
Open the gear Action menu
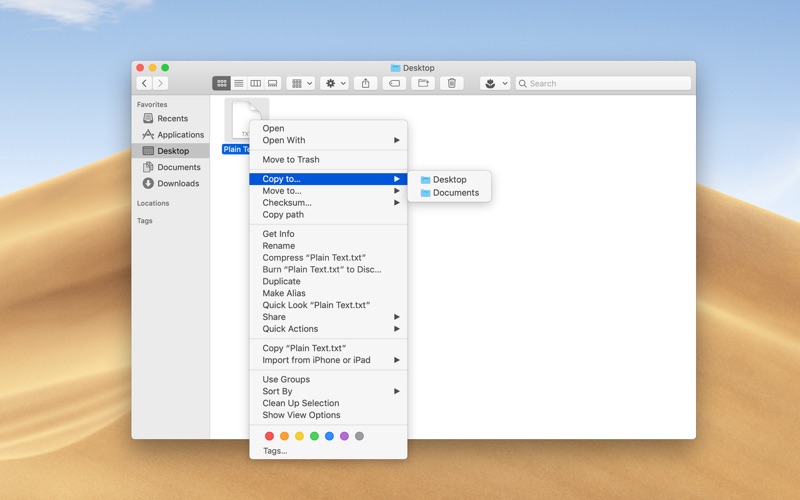pyautogui.click(x=335, y=83)
